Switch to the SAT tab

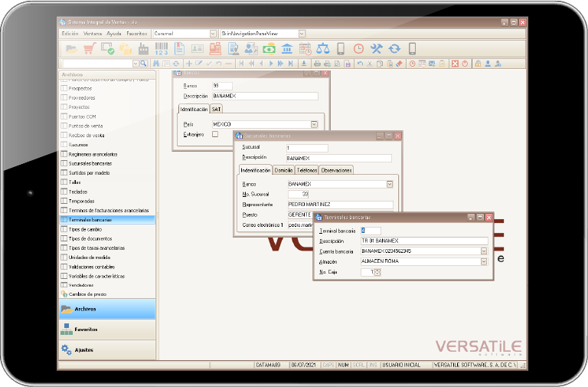[217, 110]
